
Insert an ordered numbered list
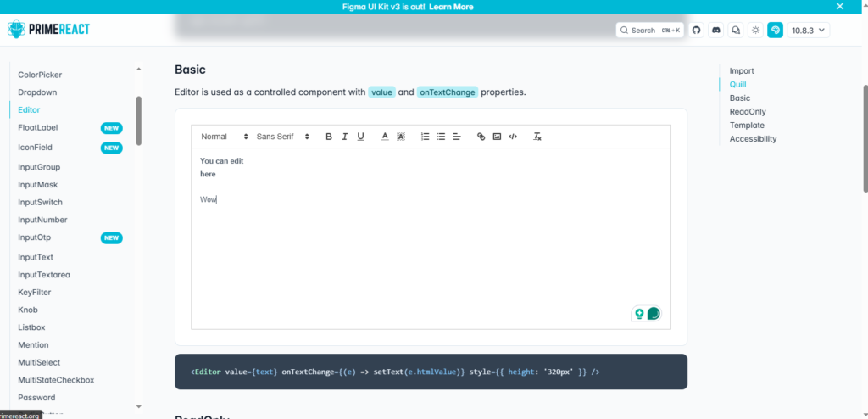pos(426,137)
